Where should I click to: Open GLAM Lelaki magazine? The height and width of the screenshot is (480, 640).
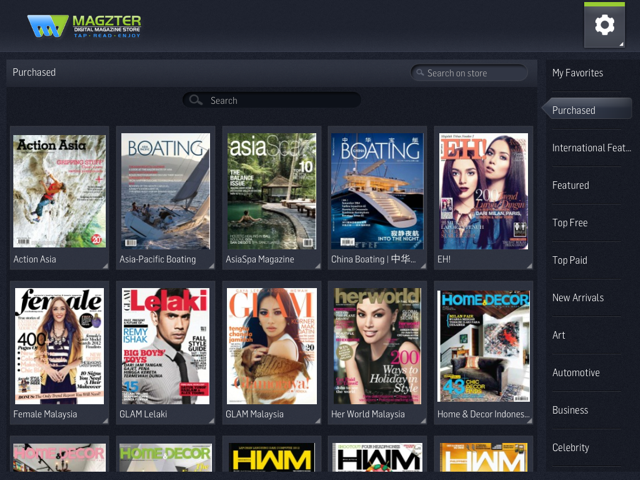[x=165, y=345]
